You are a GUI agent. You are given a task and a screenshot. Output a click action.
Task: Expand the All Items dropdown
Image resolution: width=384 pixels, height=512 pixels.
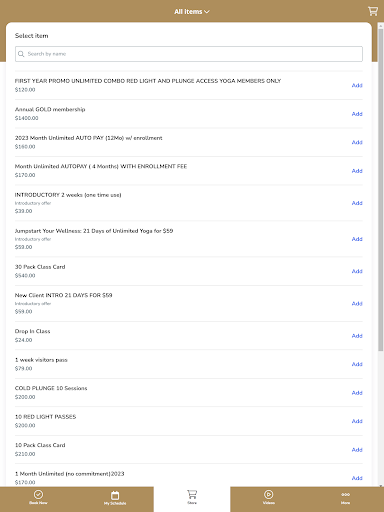[x=192, y=12]
